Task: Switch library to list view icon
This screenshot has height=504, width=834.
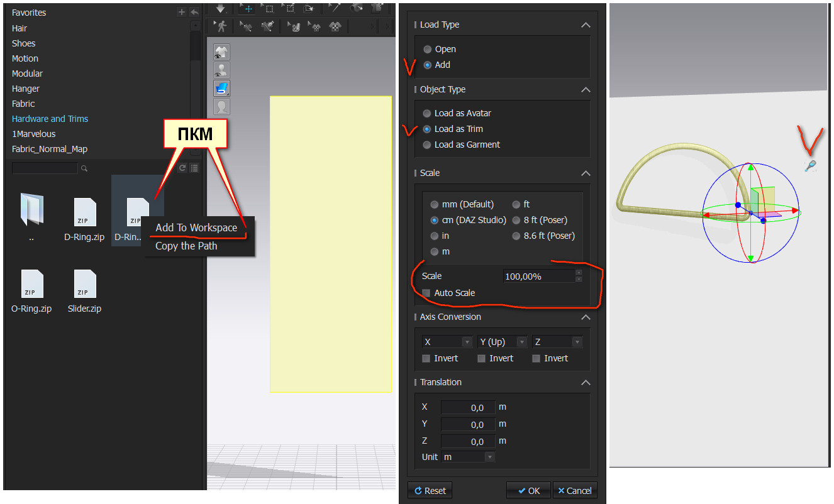Action: (194, 168)
